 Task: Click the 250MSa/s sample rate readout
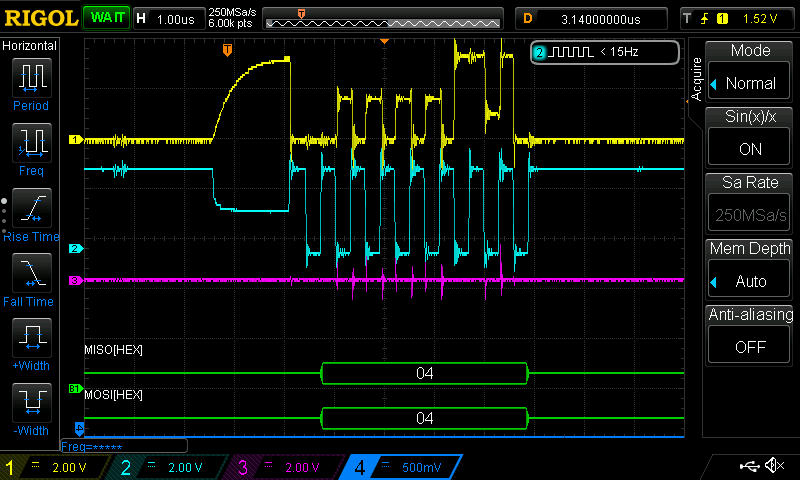[232, 13]
